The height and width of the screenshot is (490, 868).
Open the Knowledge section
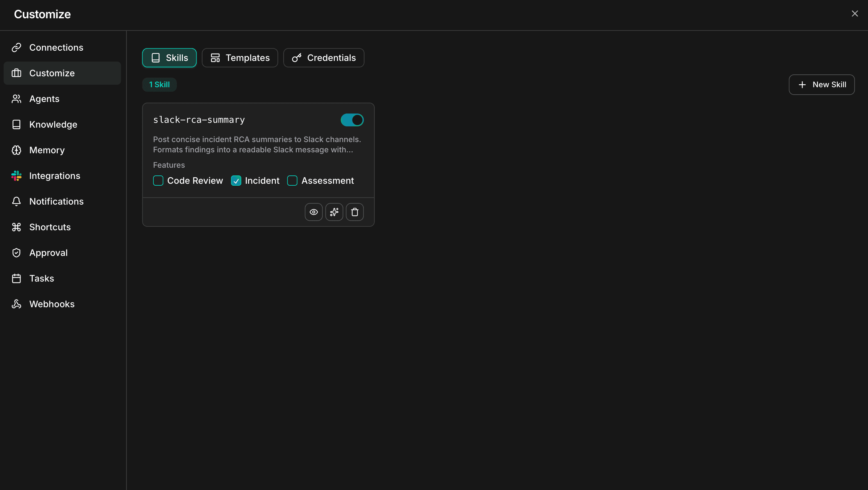click(53, 124)
